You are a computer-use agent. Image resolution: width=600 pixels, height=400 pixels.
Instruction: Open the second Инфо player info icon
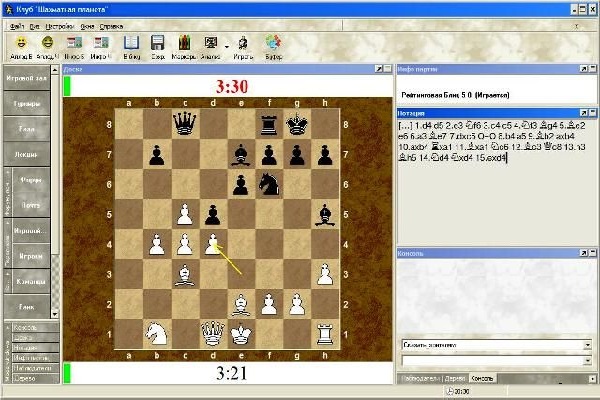tap(101, 42)
